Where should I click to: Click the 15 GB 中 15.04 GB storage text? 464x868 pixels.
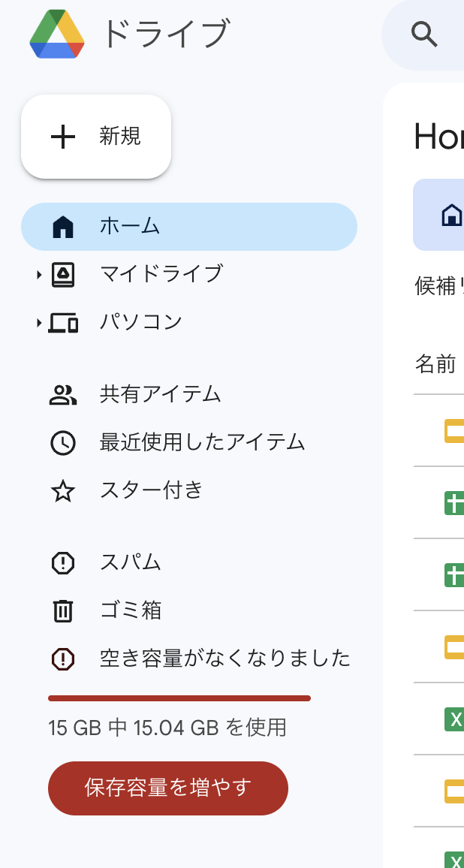[x=167, y=728]
